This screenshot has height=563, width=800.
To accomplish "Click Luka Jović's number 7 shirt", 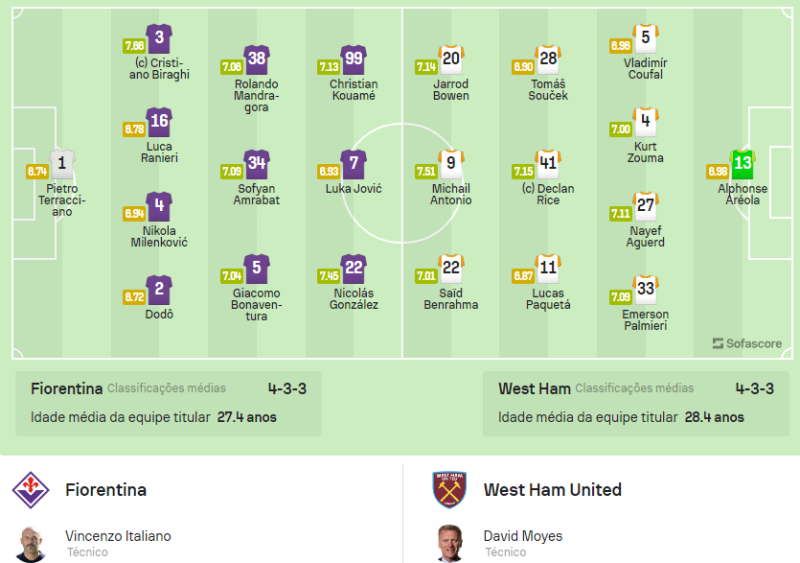I will tap(353, 165).
